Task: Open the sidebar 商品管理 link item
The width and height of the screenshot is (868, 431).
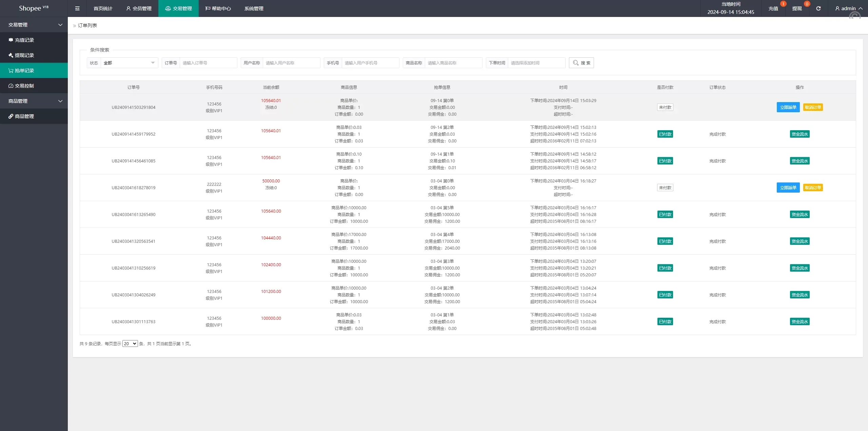Action: (24, 116)
